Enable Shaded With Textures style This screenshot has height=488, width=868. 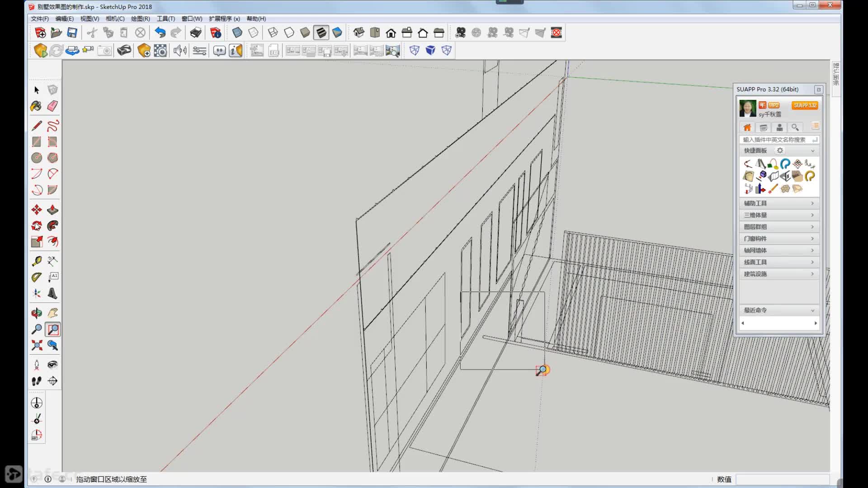[321, 33]
